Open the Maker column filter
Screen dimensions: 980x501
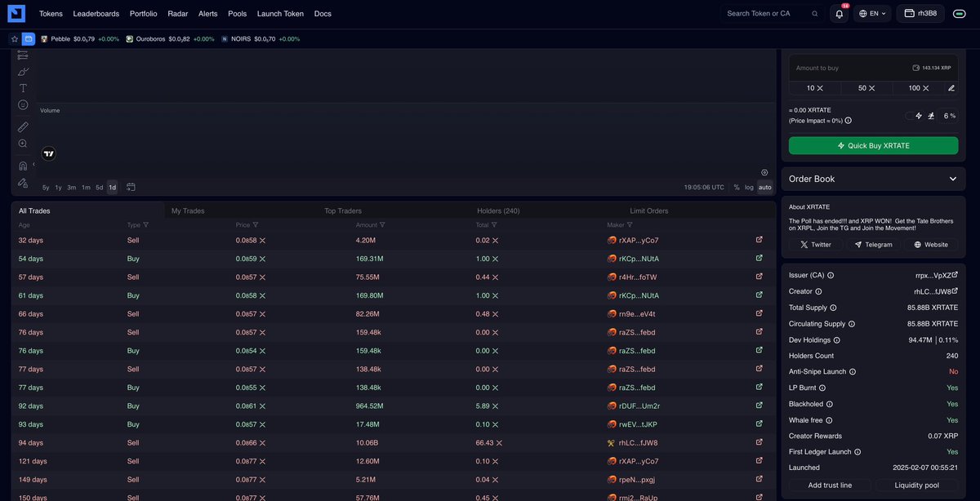pyautogui.click(x=630, y=224)
